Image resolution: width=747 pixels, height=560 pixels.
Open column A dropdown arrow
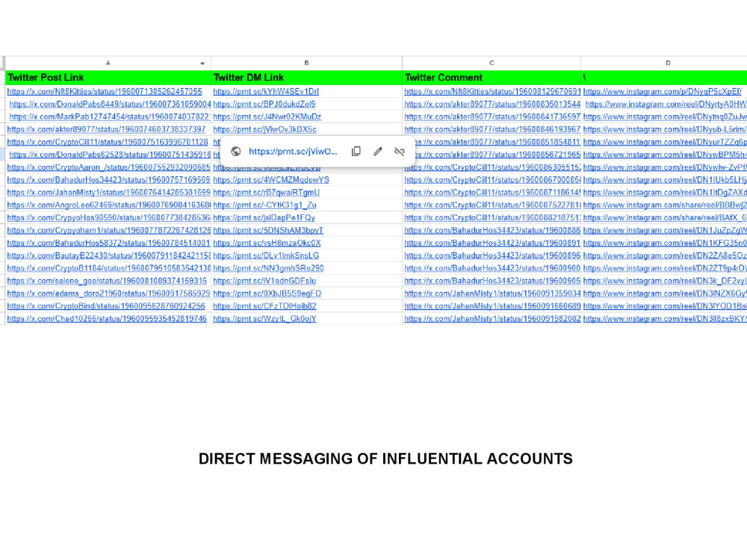[202, 63]
